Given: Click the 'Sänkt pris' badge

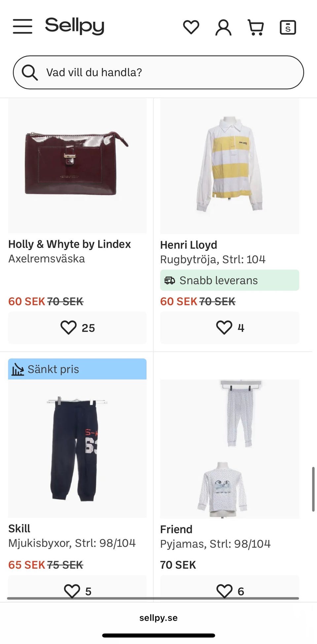Looking at the screenshot, I should point(77,369).
